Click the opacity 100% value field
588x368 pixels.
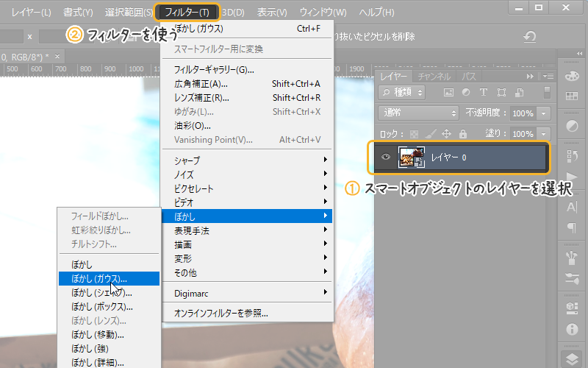click(523, 113)
